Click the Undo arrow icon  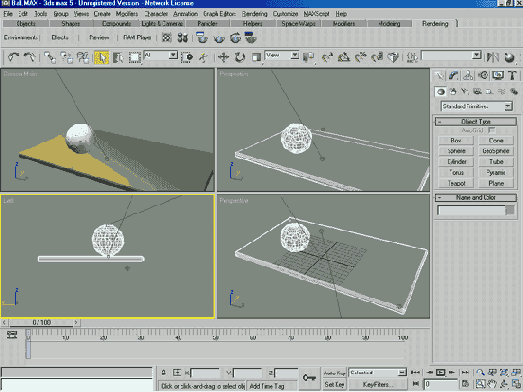pos(13,57)
